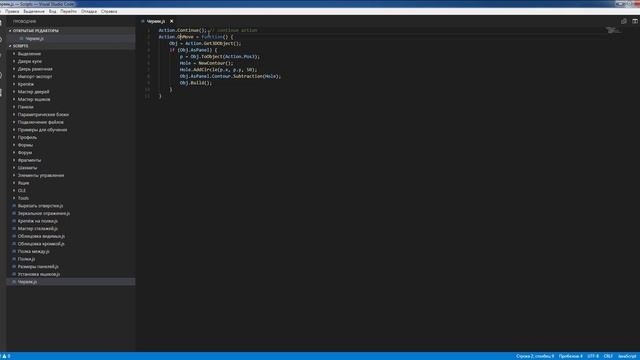Expand the Мастер дверей folder arrow
The width and height of the screenshot is (640, 360).
point(14,92)
